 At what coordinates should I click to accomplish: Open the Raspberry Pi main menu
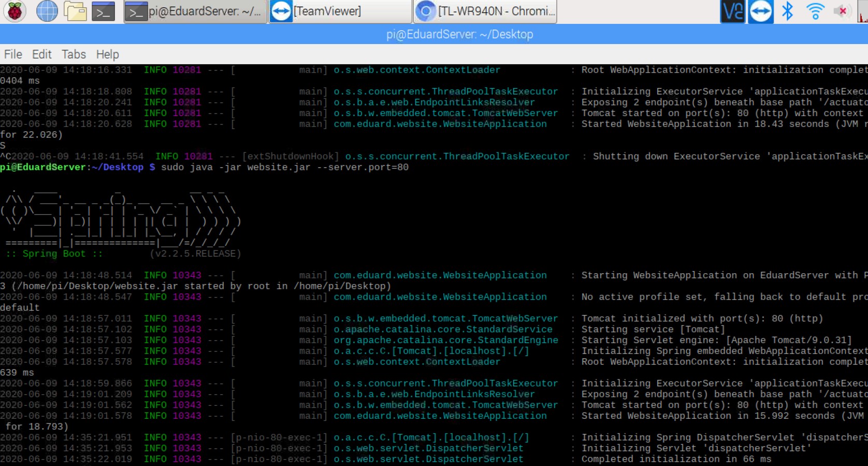pyautogui.click(x=15, y=11)
